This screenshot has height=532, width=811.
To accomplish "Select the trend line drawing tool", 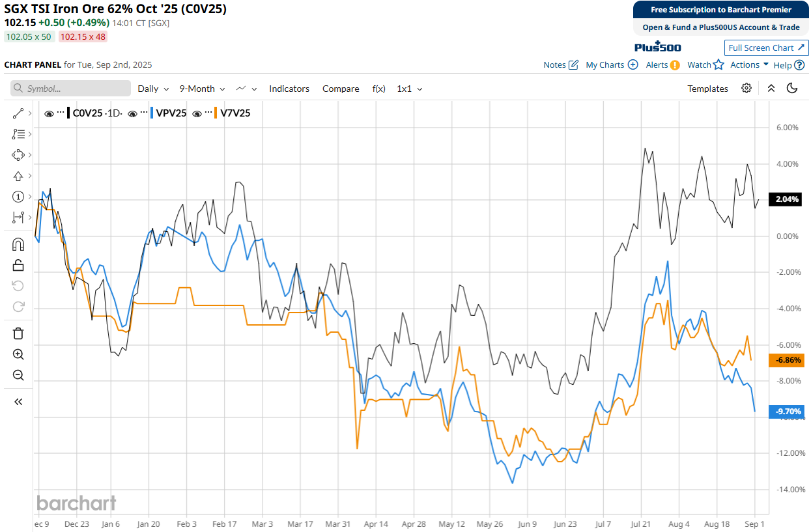I will coord(18,113).
